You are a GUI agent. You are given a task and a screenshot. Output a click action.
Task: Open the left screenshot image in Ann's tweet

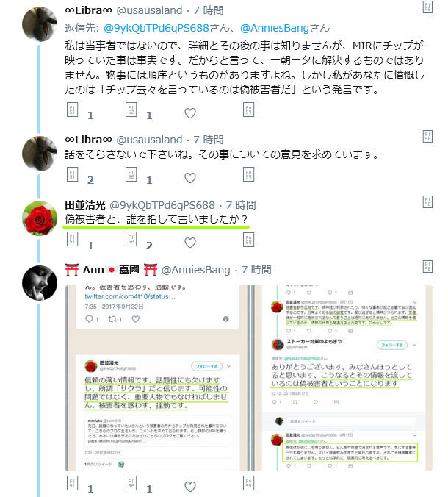(x=158, y=377)
